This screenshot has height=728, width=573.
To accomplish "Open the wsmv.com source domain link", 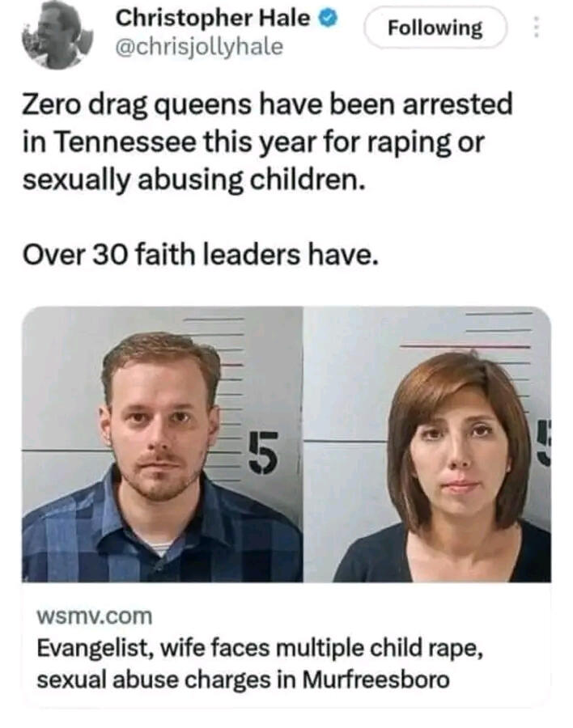I will [x=95, y=616].
